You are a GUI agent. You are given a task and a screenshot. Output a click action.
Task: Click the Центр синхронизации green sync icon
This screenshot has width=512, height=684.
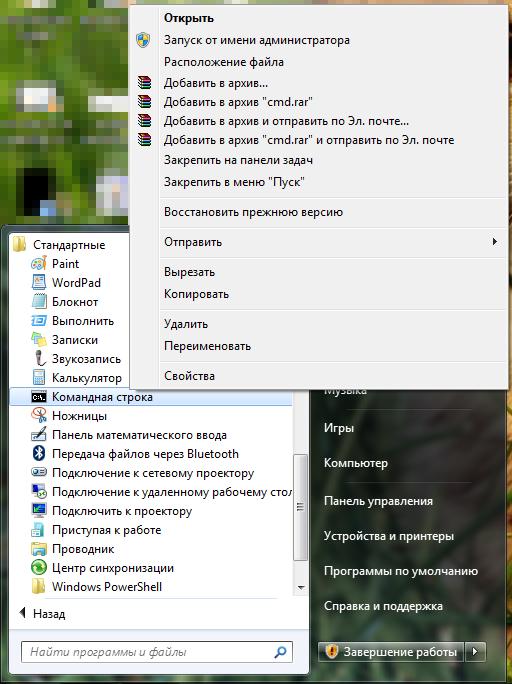point(39,568)
